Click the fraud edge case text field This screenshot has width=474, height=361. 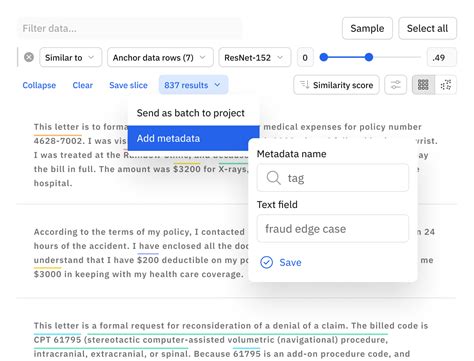[x=333, y=229]
